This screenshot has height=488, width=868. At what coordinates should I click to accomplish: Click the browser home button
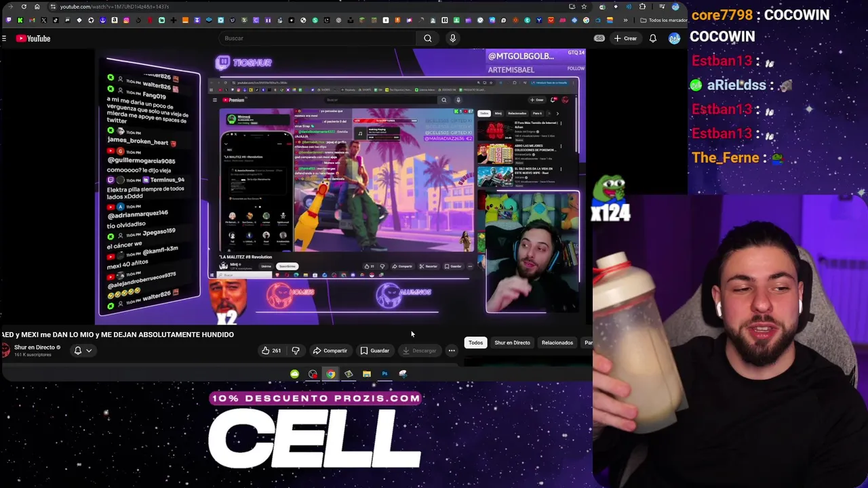point(37,7)
